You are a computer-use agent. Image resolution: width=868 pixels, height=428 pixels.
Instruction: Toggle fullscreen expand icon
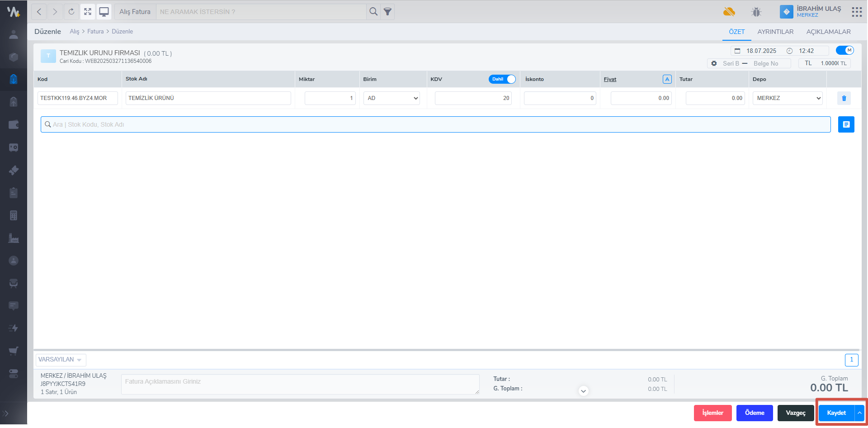click(x=88, y=12)
